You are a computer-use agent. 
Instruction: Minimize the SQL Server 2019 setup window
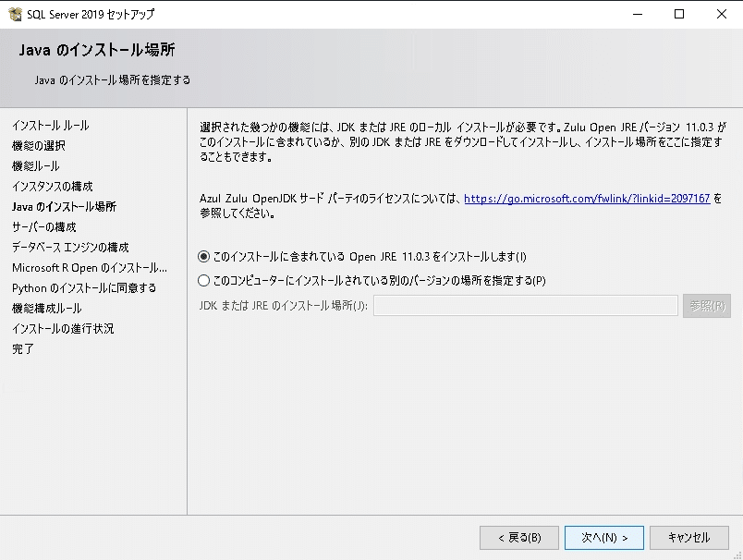(638, 14)
